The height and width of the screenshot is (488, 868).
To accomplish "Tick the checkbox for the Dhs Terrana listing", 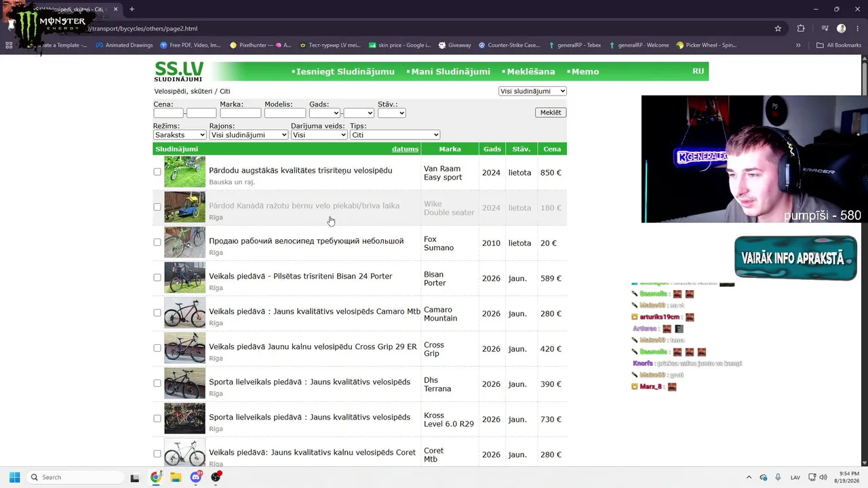I will tap(157, 384).
